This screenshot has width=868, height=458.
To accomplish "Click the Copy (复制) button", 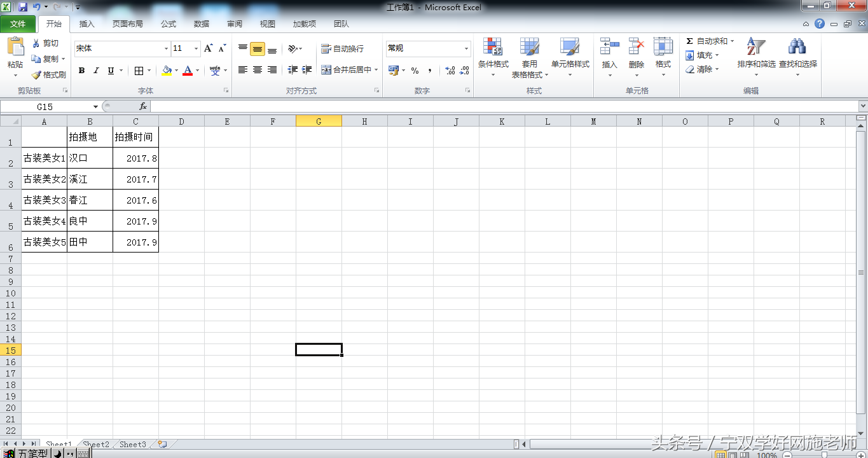I will pyautogui.click(x=48, y=59).
